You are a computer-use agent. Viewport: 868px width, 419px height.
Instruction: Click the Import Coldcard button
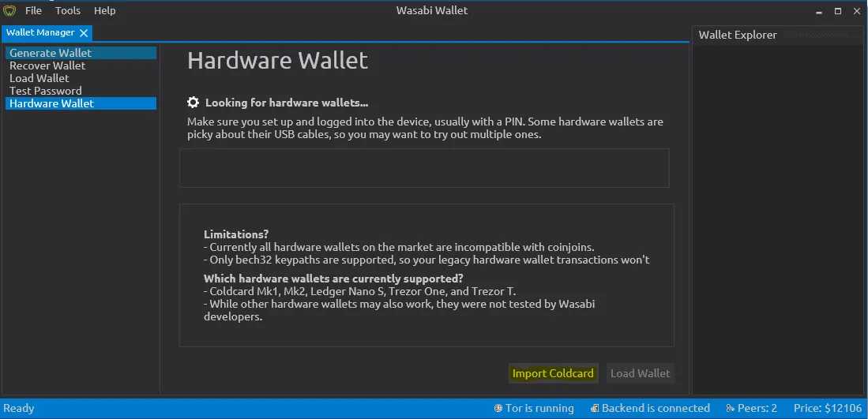tap(553, 373)
